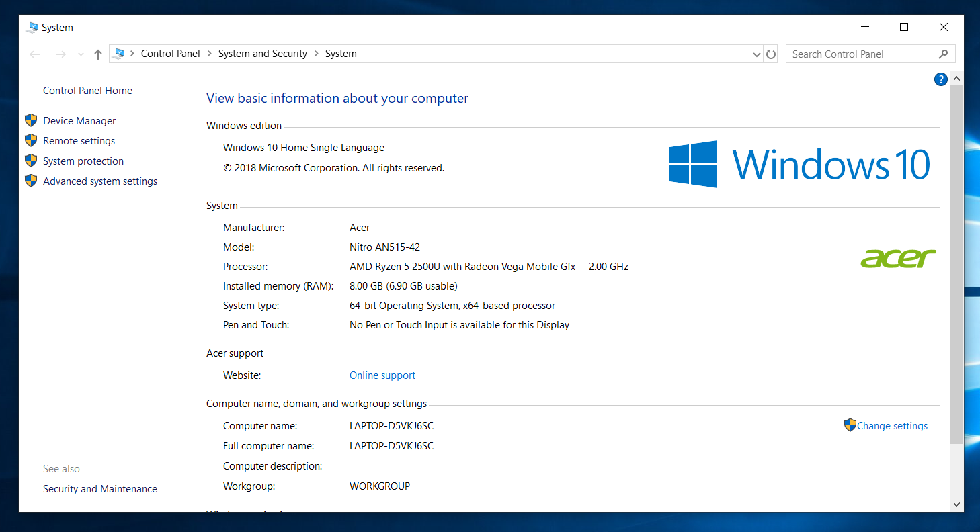Click Windows 10 Home Single Language text
This screenshot has width=980, height=532.
coord(304,148)
